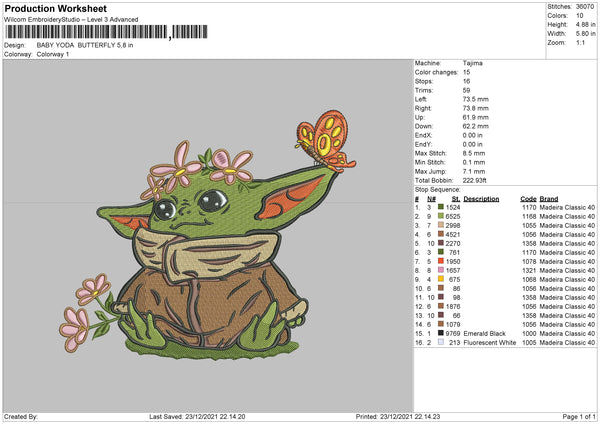Click the Up value 61.9 mm
This screenshot has height=424, width=600.
point(476,117)
